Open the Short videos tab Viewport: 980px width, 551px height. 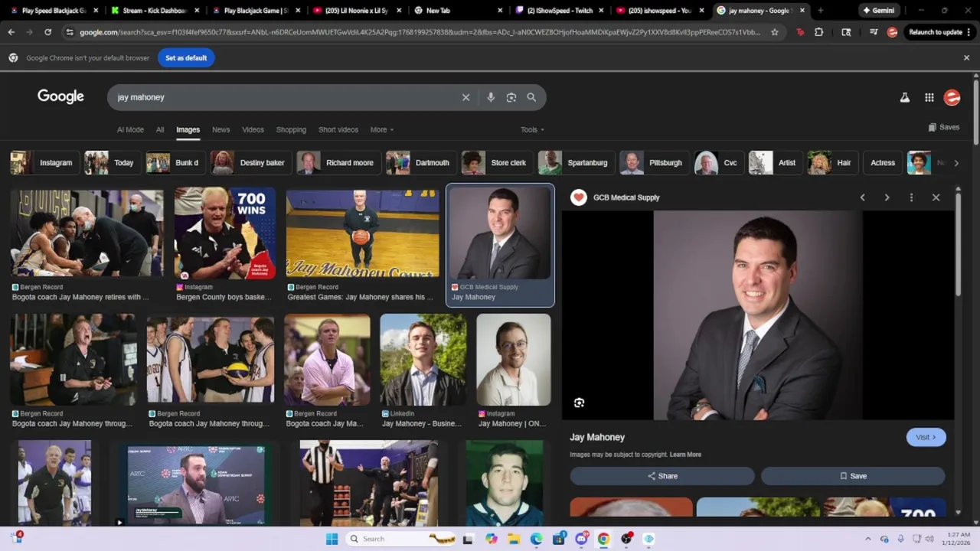338,129
